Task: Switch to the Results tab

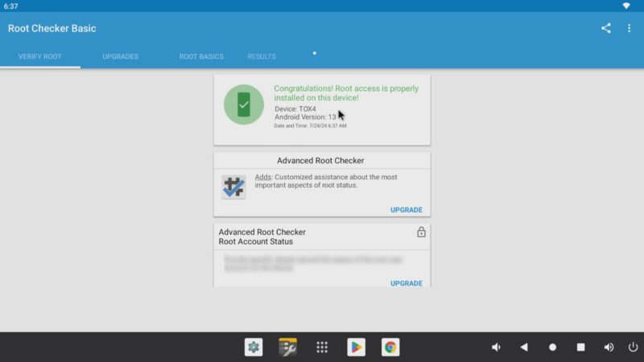Action: pyautogui.click(x=262, y=56)
